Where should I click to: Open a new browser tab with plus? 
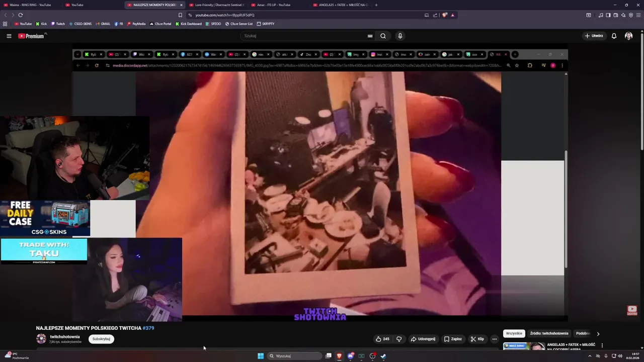[x=376, y=5]
